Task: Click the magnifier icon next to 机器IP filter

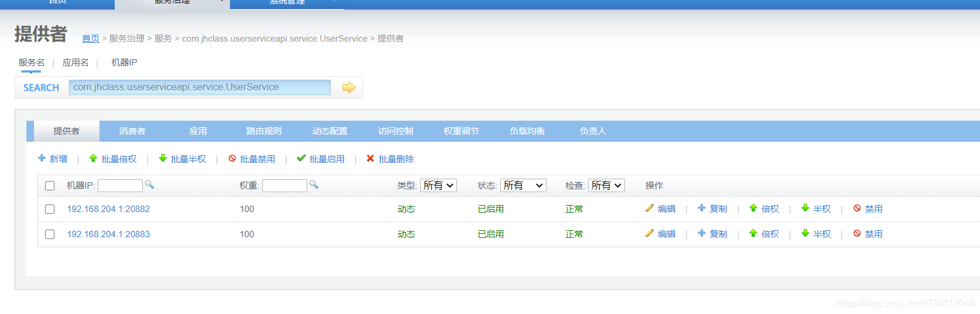Action: 149,185
